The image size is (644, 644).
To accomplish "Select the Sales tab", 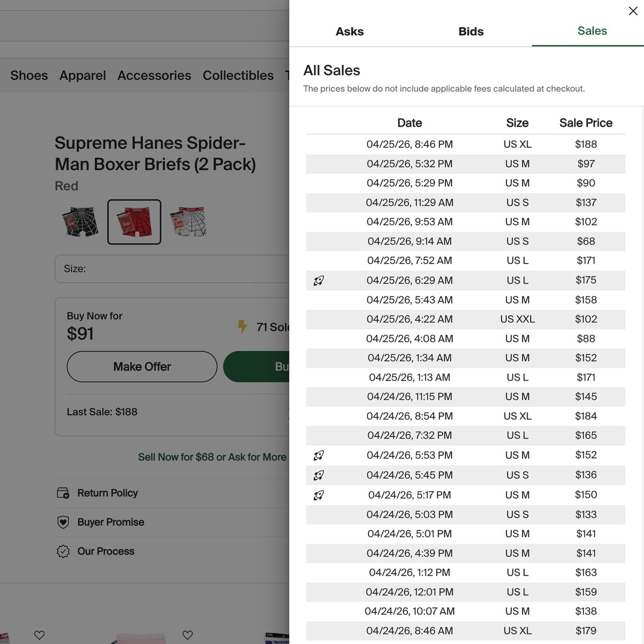I will click(592, 31).
